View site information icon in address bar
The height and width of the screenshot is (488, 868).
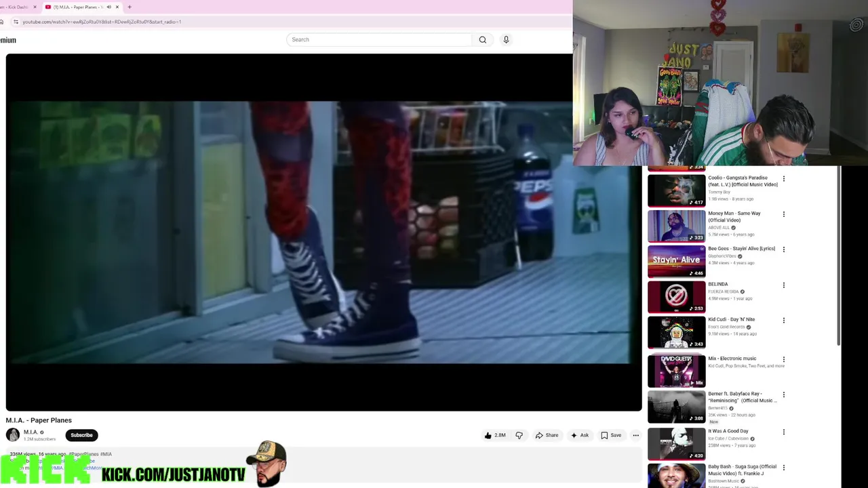point(16,22)
